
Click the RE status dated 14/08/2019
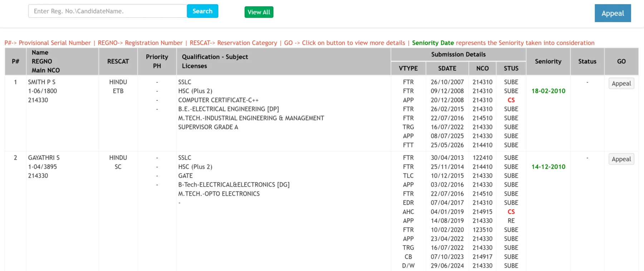point(511,221)
